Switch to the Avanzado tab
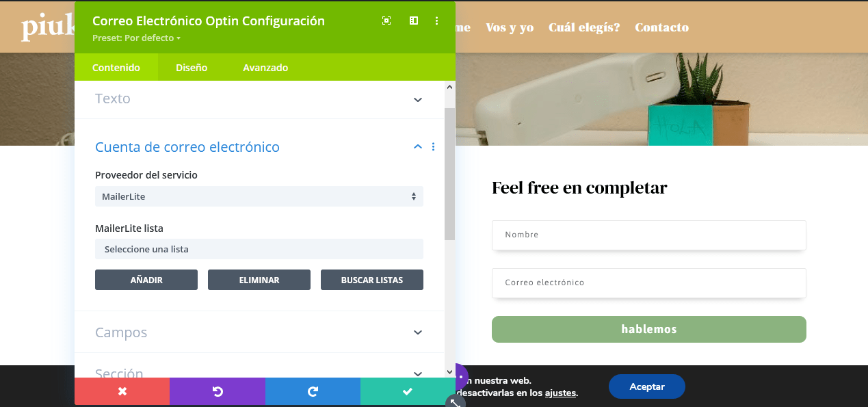This screenshot has width=868, height=407. coord(265,68)
